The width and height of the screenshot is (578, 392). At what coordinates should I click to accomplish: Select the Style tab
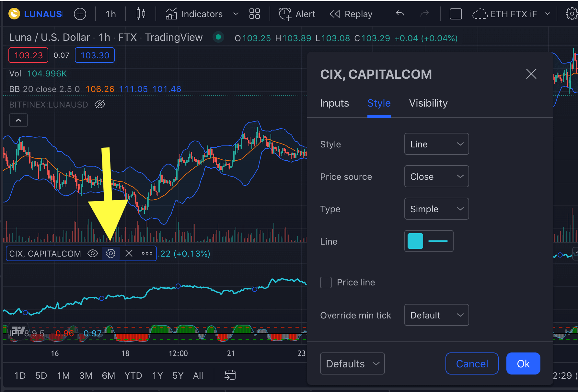pyautogui.click(x=379, y=103)
